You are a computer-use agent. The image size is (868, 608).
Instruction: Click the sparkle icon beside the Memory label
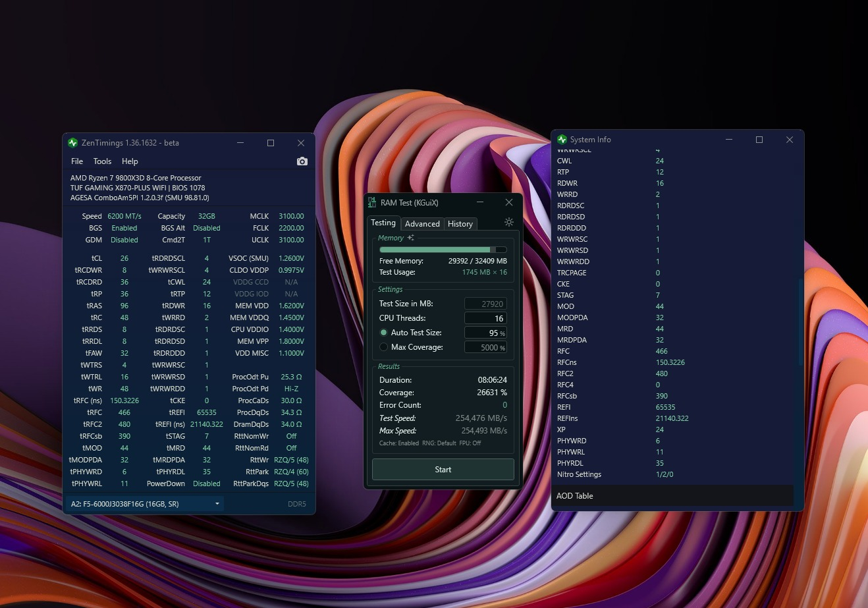coord(410,238)
